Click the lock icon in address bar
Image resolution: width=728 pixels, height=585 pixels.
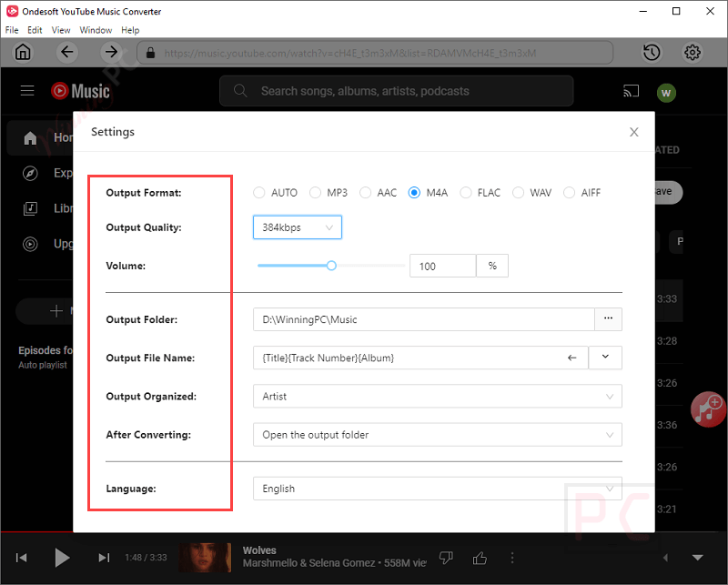tap(150, 53)
